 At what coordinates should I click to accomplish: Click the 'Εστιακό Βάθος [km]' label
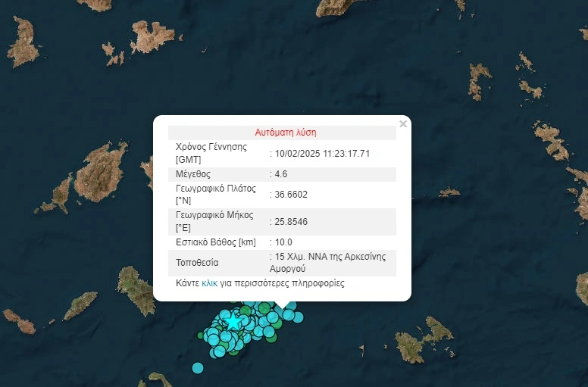[x=217, y=242]
